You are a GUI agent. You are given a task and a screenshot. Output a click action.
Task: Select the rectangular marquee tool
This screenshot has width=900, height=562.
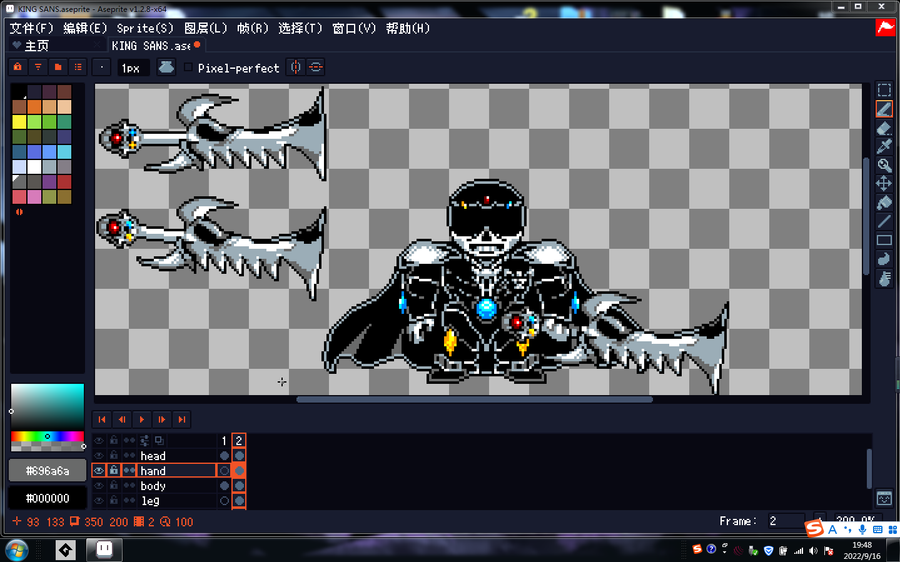(x=884, y=90)
